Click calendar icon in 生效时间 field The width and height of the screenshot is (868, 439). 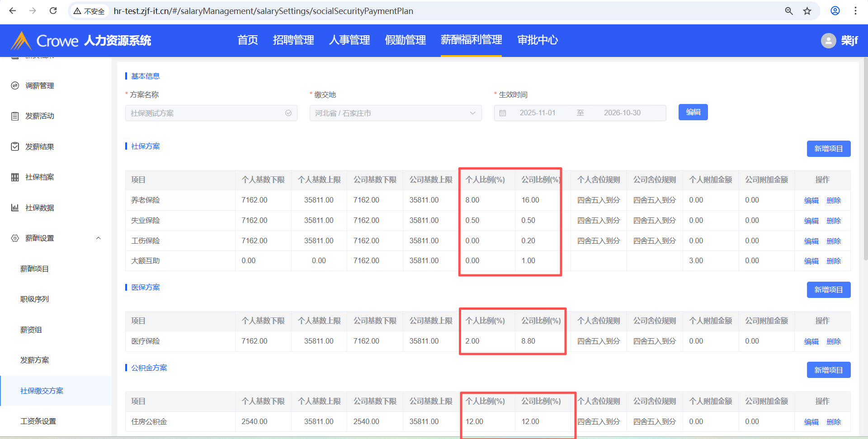[x=503, y=113]
